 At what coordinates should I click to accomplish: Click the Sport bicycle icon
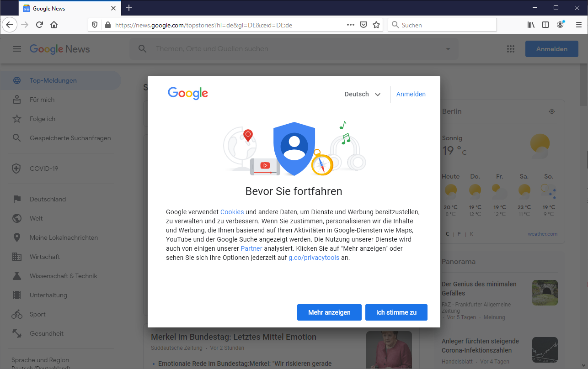(x=17, y=314)
